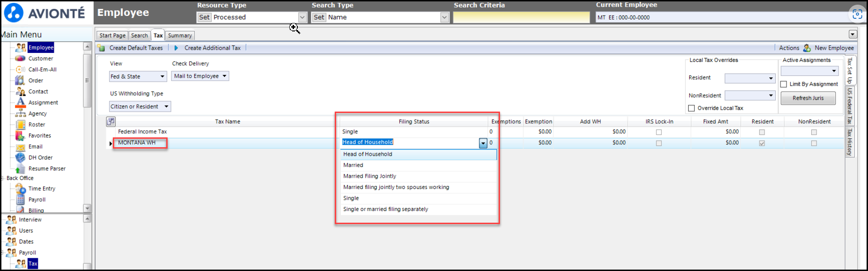Image resolution: width=868 pixels, height=271 pixels.
Task: Click the Time Entry icon
Action: [20, 188]
